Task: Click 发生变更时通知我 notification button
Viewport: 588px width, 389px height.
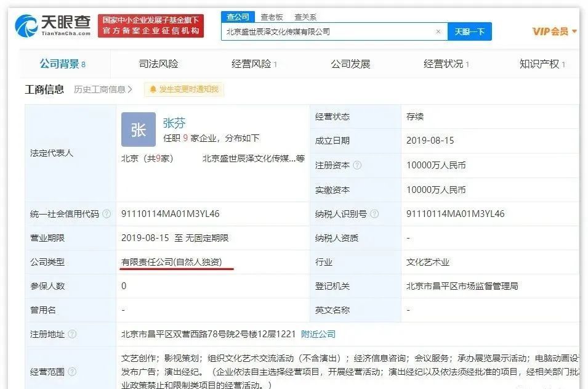Action: pyautogui.click(x=183, y=89)
